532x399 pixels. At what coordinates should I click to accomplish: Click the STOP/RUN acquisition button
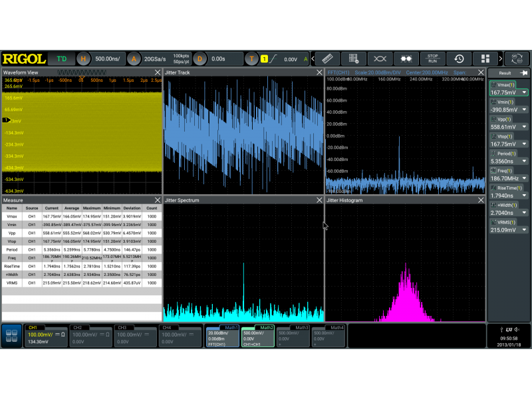coord(433,59)
